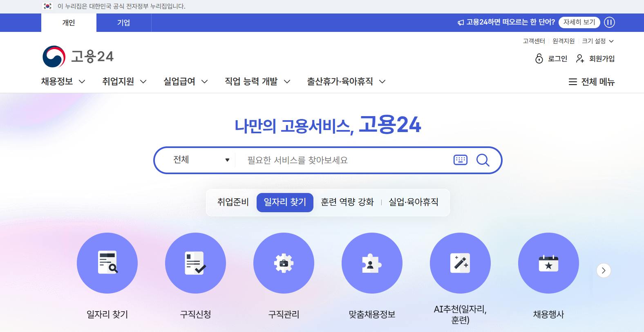644x332 pixels.
Task: Select the 취업준비 tab
Action: tap(233, 202)
